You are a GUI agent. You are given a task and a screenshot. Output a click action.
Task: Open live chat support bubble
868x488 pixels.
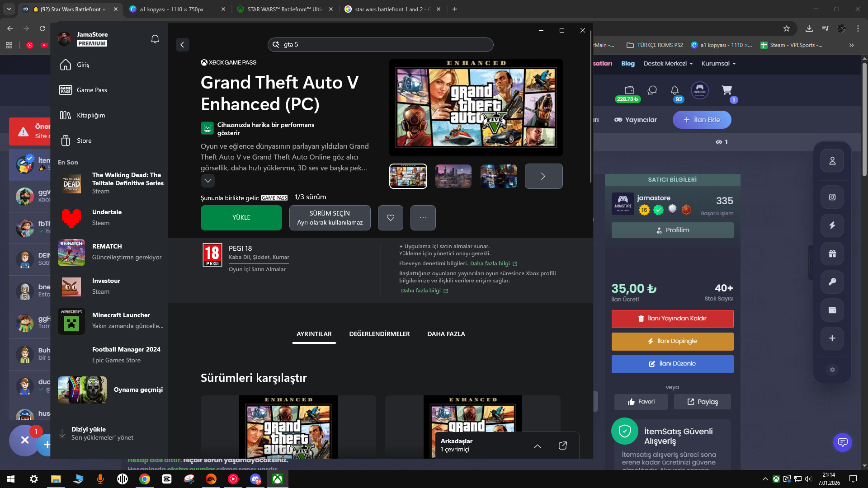843,442
